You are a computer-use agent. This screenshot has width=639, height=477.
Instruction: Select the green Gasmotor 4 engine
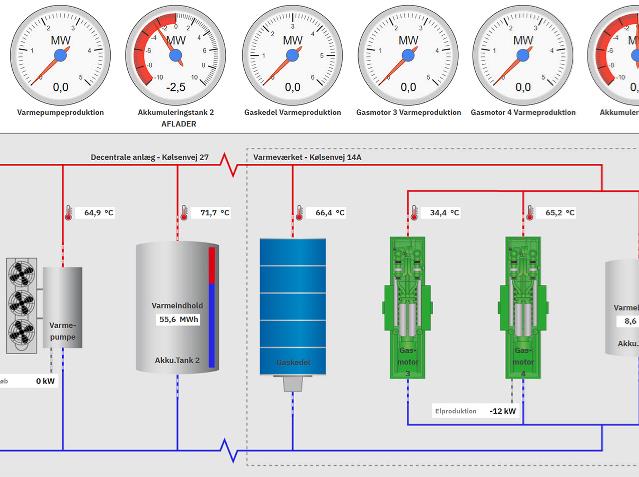pyautogui.click(x=524, y=308)
